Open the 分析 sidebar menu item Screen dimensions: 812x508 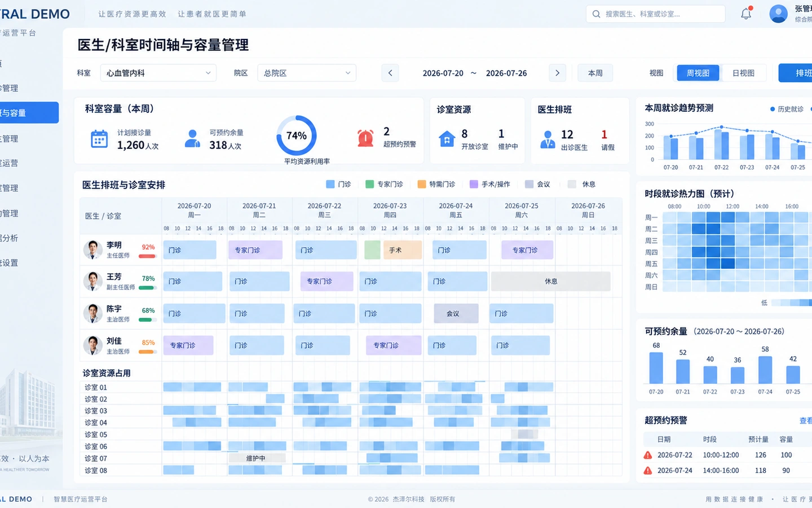tap(10, 238)
